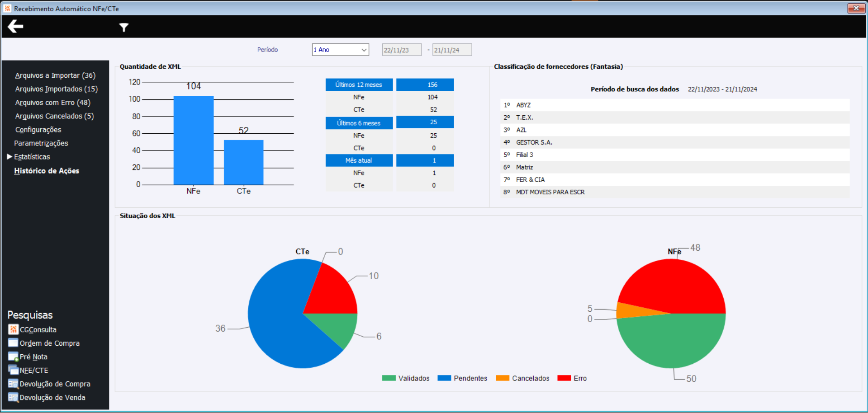Click the 156 total value cell
Viewport: 868px width, 413px height.
click(425, 84)
